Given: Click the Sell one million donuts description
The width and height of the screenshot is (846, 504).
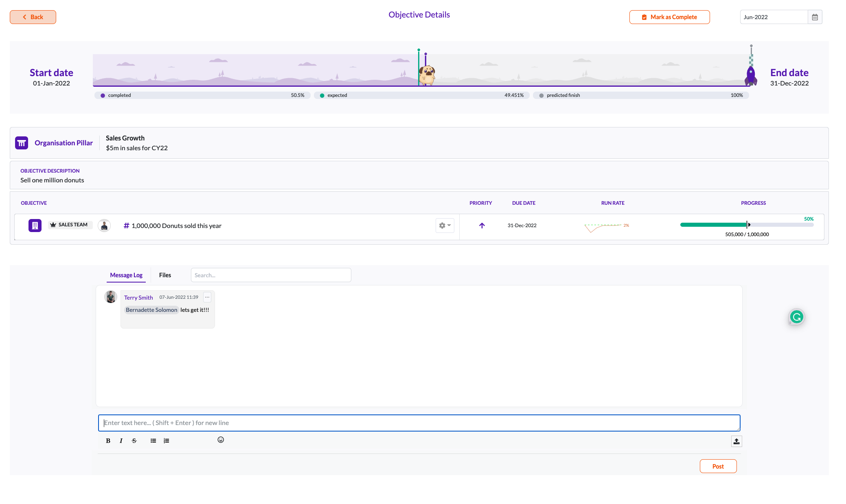Looking at the screenshot, I should (x=52, y=180).
